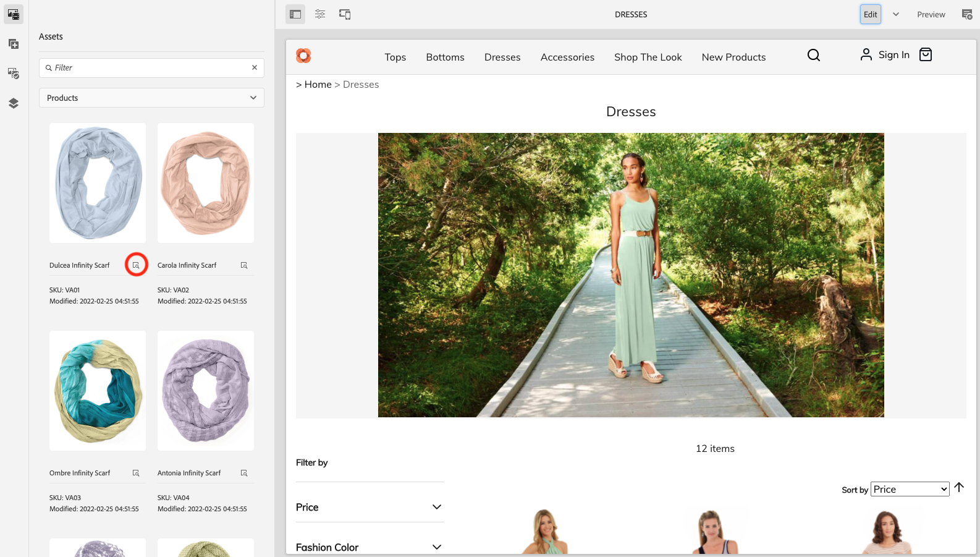Open the Bottoms navigation item

(x=445, y=57)
